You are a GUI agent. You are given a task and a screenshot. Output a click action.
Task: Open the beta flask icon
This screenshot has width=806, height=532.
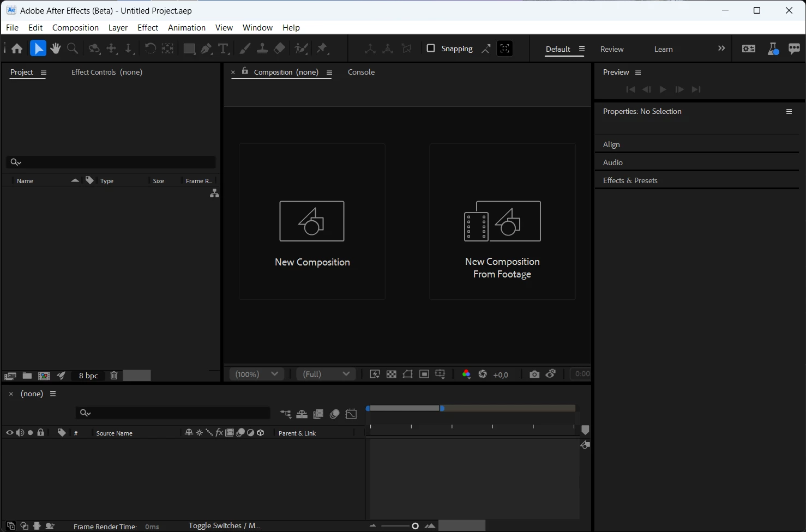tap(773, 49)
